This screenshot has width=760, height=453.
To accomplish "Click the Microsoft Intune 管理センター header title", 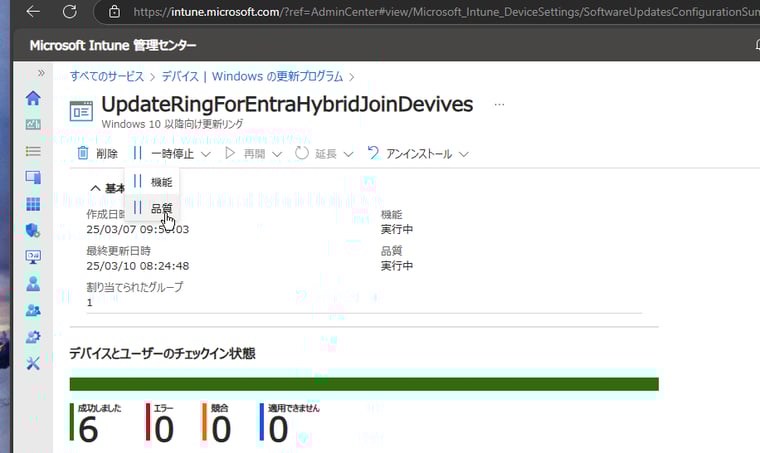I will 113,45.
